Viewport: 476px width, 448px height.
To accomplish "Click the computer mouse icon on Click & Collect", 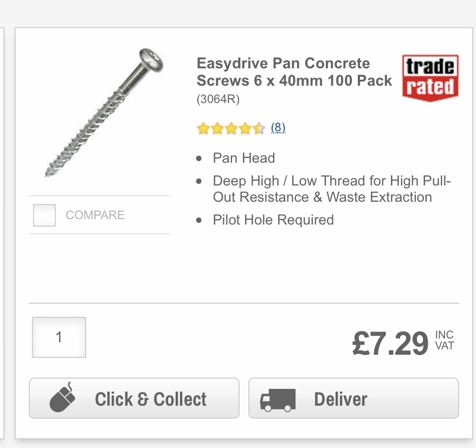I will click(62, 397).
